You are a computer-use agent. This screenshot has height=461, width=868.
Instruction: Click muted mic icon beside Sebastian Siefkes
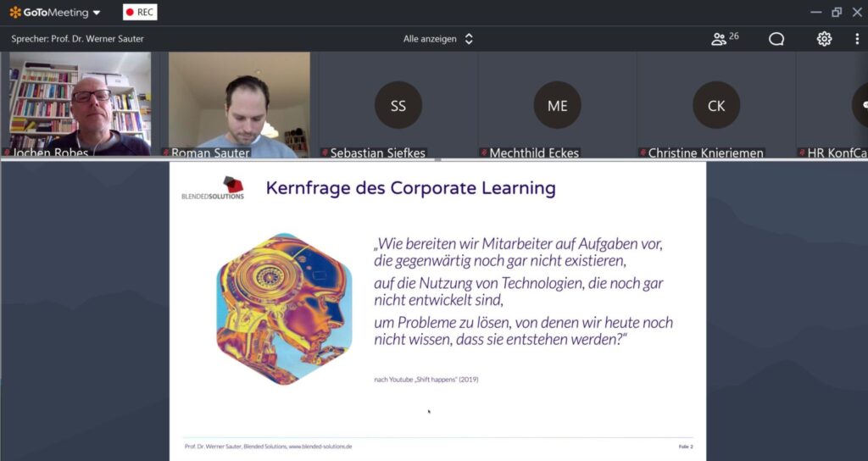pyautogui.click(x=325, y=153)
